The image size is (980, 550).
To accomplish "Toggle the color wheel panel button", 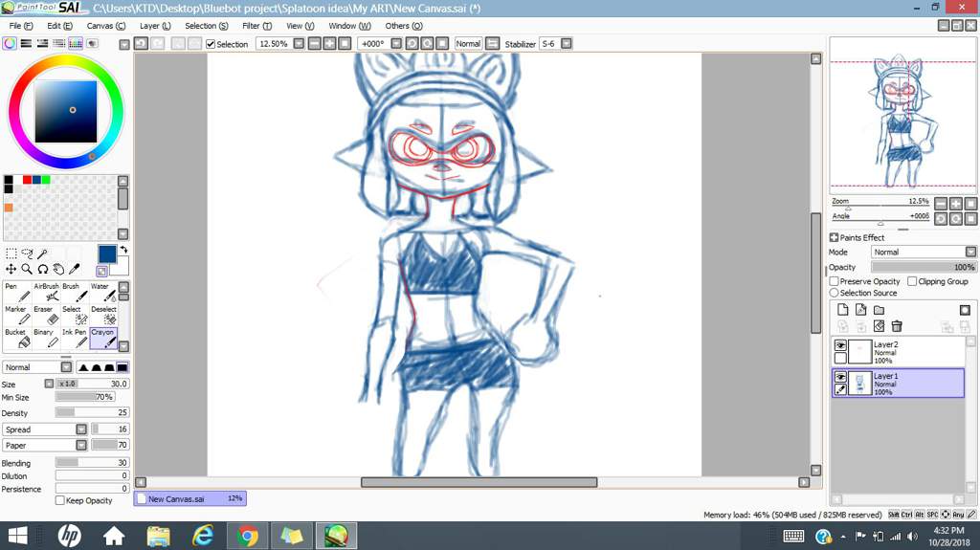I will 10,43.
